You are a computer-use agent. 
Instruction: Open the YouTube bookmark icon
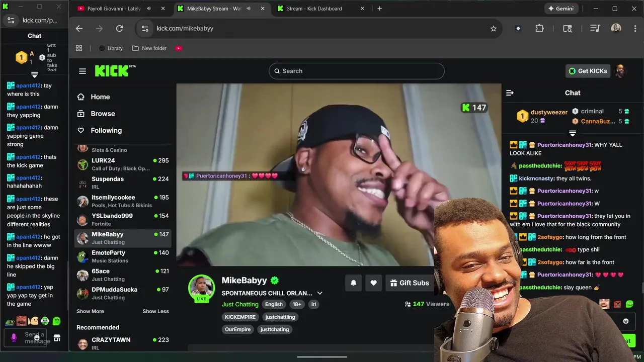179,48
